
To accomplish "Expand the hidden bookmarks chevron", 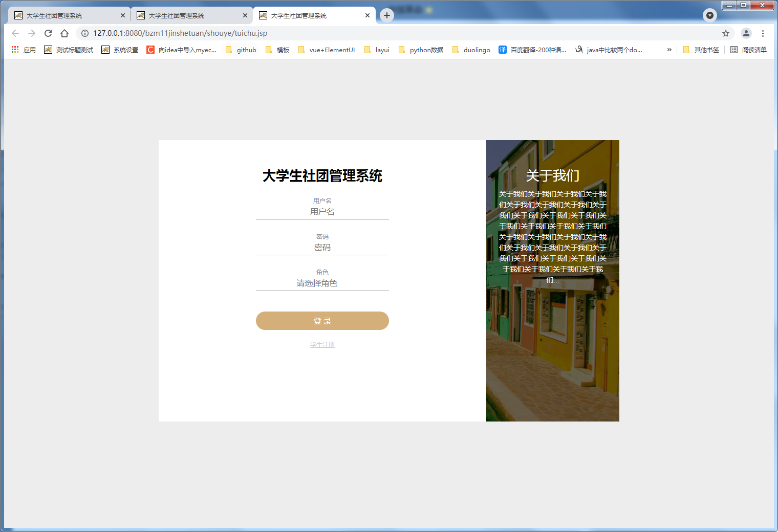I will point(669,50).
